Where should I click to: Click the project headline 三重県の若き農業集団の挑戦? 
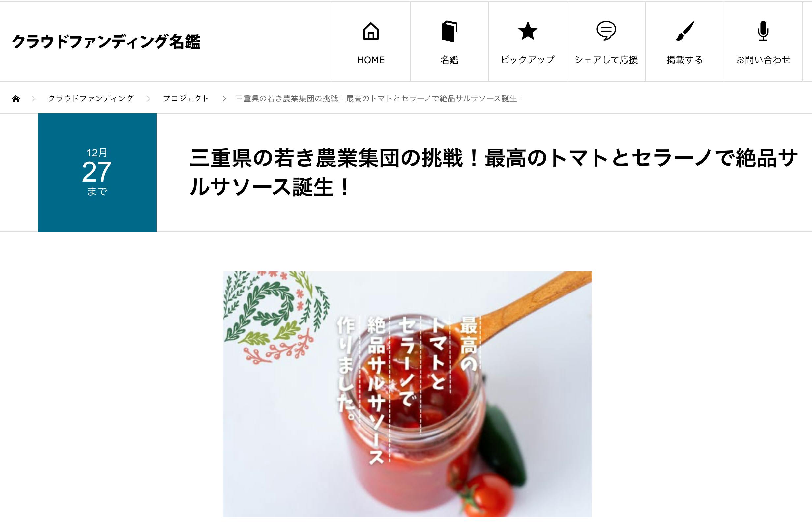point(494,173)
